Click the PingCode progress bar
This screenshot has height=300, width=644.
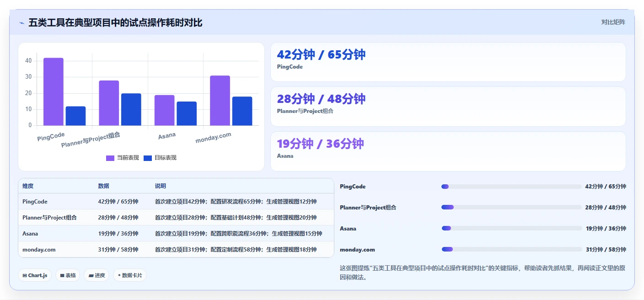coord(511,187)
